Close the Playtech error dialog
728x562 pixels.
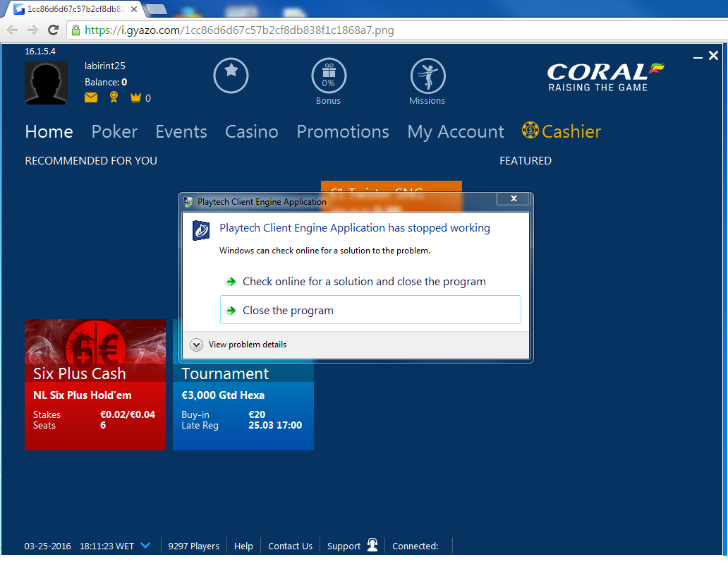(513, 198)
